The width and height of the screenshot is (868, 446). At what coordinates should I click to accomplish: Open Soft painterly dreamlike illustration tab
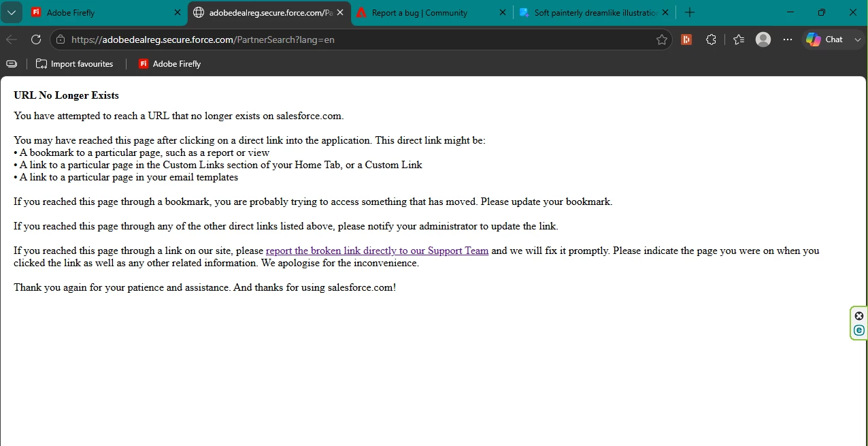[594, 12]
